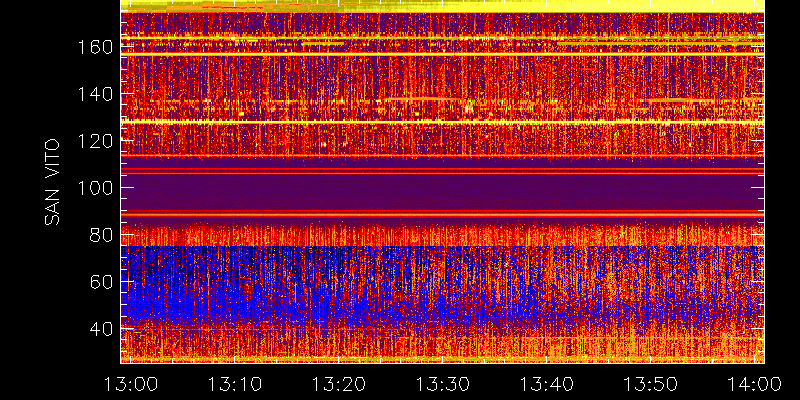Image resolution: width=800 pixels, height=400 pixels.
Task: Click the 13:20 time axis label
Action: tap(339, 384)
